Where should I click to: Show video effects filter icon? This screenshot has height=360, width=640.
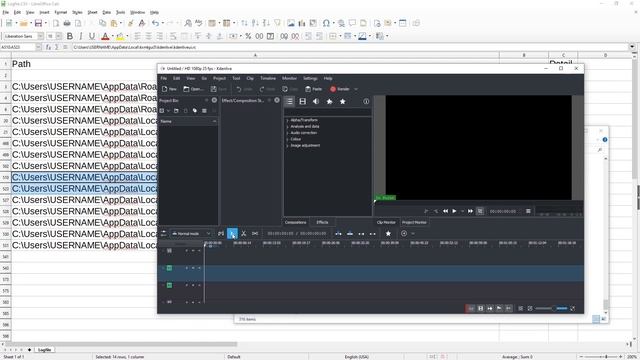click(x=302, y=101)
